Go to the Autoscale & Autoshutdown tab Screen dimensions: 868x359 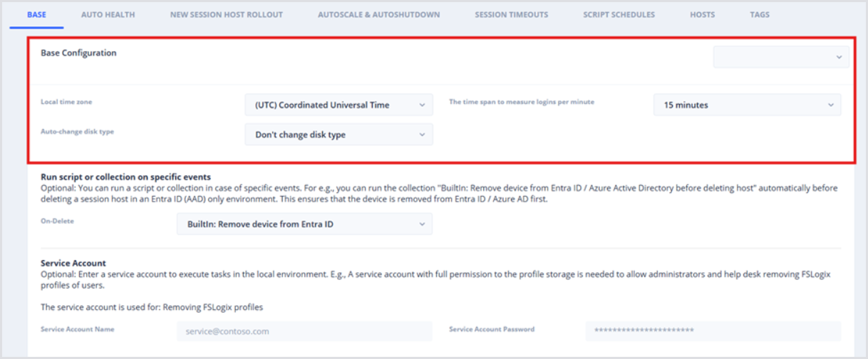pyautogui.click(x=378, y=14)
